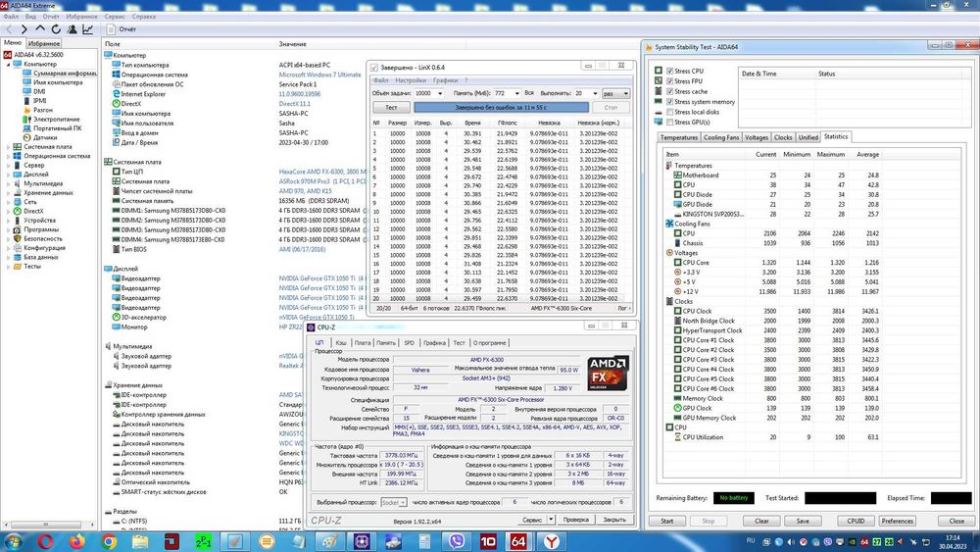Select Суммарная информация tree item
The height and width of the screenshot is (552, 980).
click(60, 74)
